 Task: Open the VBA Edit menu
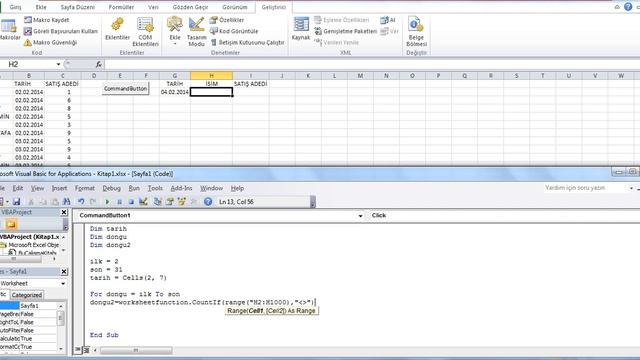(18, 188)
